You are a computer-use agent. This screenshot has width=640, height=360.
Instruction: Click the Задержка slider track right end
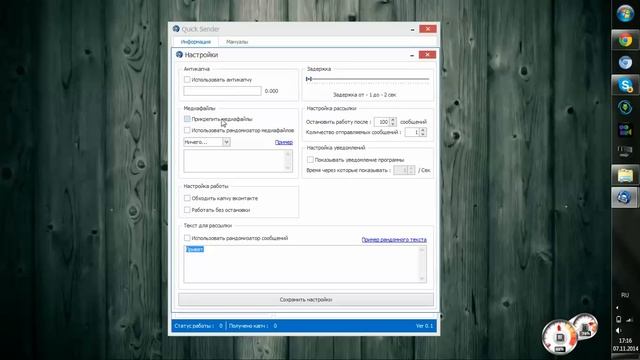427,79
